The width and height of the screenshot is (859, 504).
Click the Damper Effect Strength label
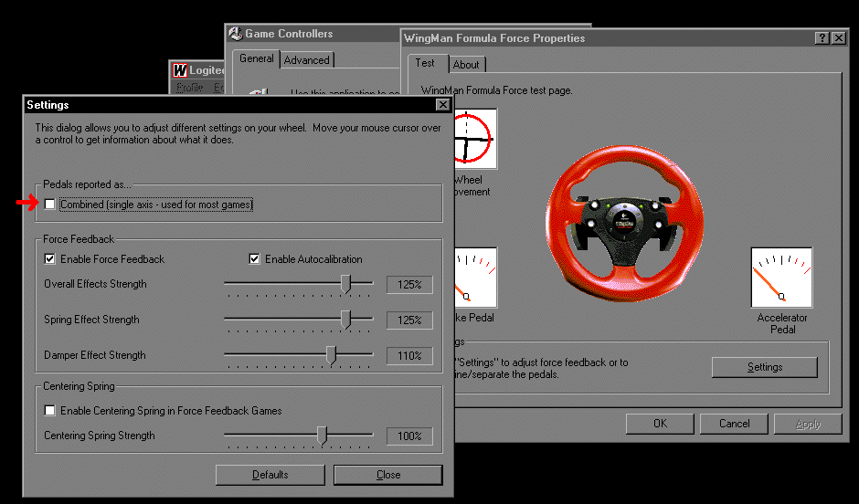pos(95,355)
